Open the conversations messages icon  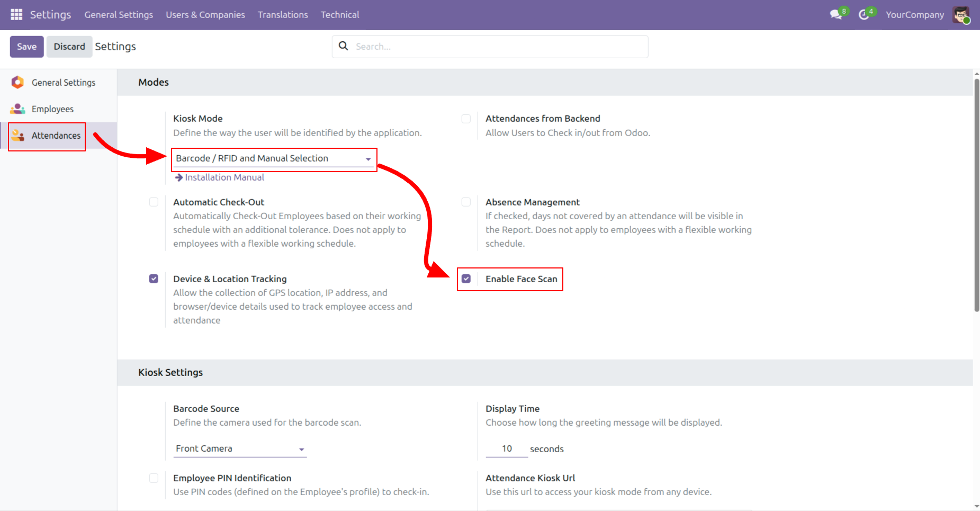coord(836,15)
